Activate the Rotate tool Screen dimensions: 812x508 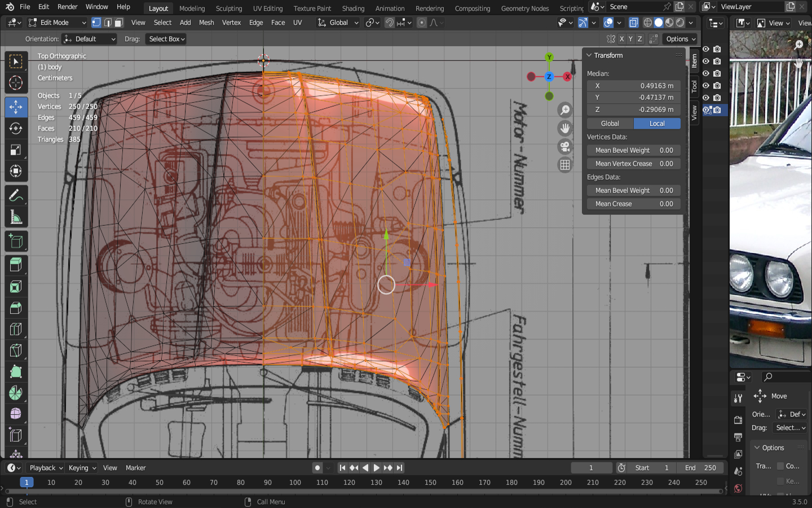click(x=16, y=128)
